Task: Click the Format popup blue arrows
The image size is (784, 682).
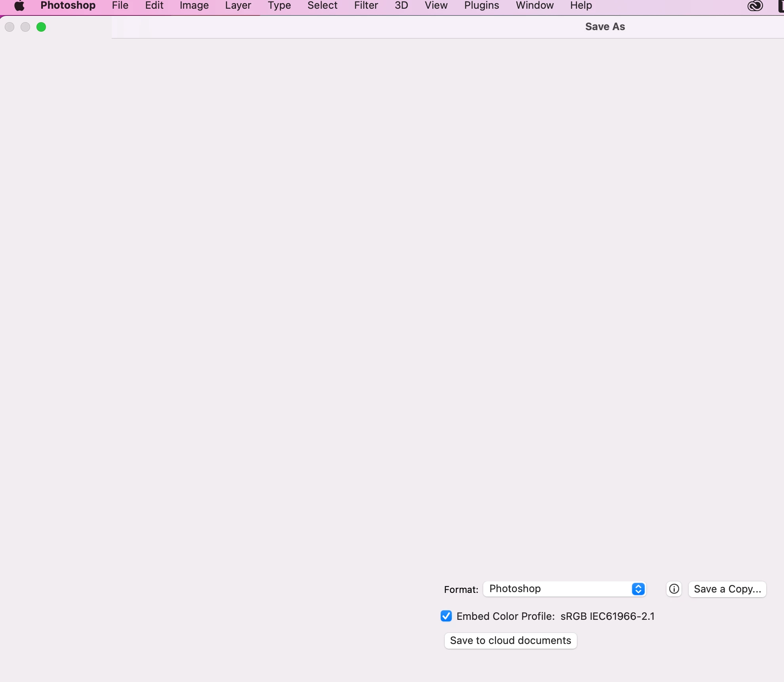Action: click(638, 589)
